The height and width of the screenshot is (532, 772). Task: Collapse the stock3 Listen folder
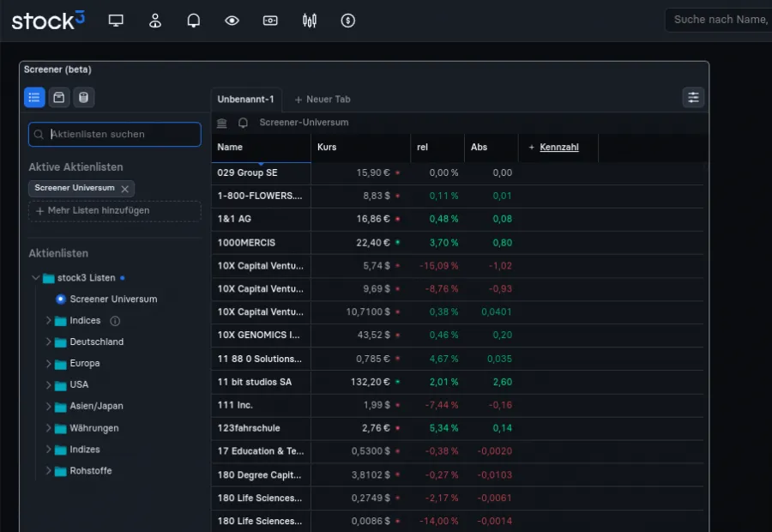tap(36, 278)
